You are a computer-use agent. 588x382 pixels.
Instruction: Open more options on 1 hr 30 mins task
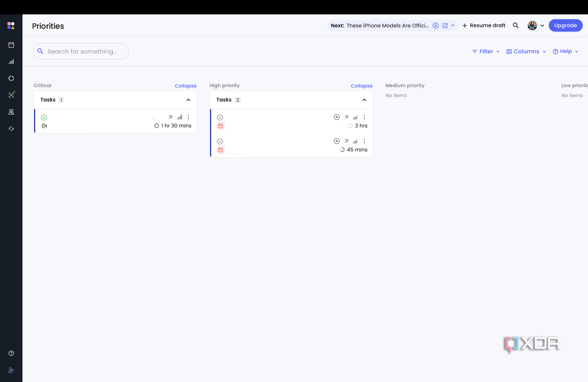click(188, 117)
